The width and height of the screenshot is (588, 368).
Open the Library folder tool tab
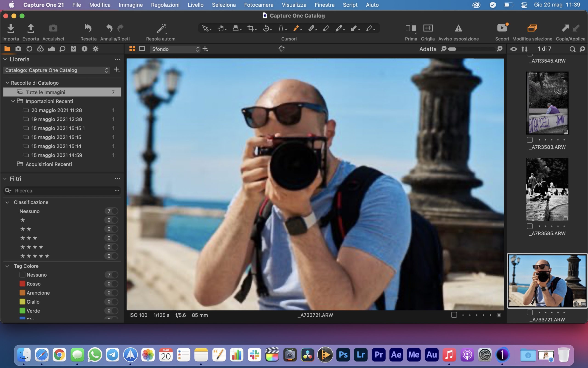coord(7,49)
